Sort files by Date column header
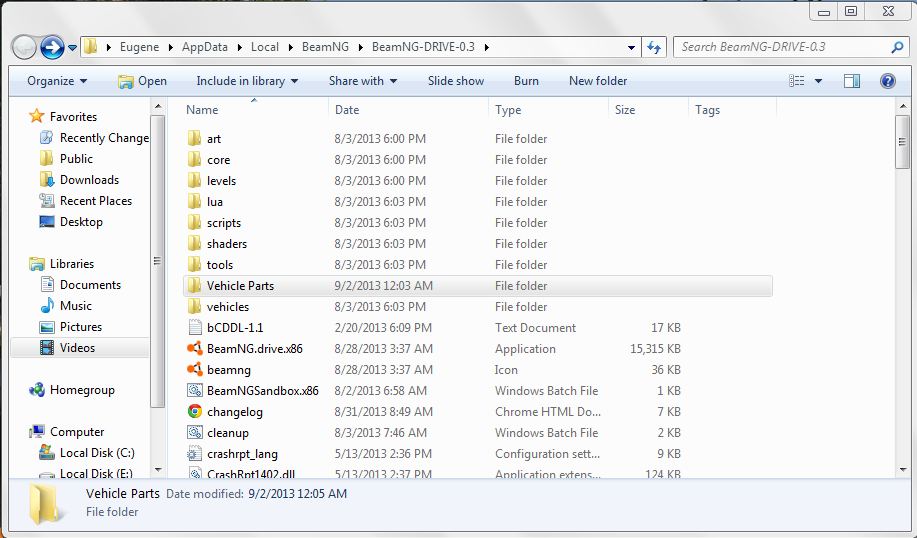Viewport: 917px width, 538px height. [x=347, y=110]
